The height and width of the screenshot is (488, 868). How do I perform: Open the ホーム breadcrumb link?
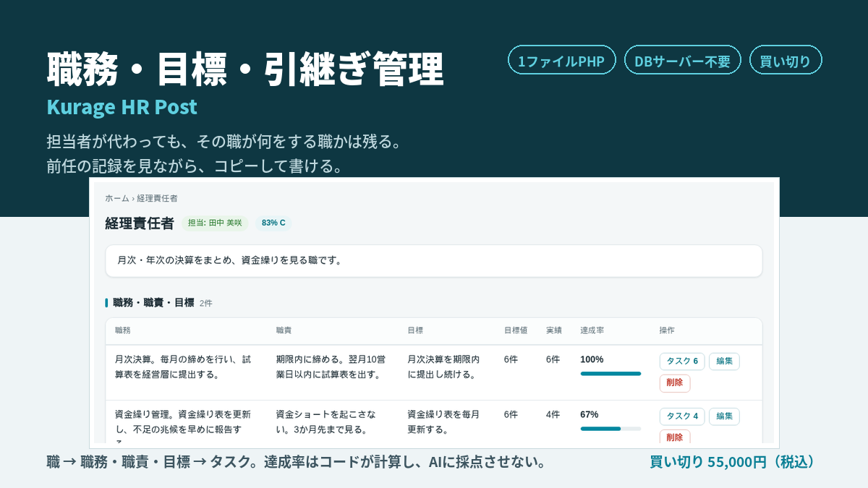click(117, 198)
